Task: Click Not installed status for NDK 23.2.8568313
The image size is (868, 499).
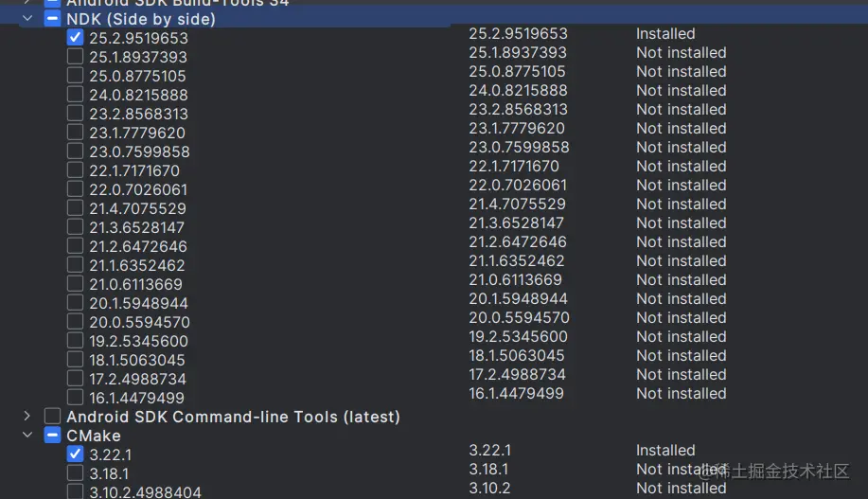Action: click(681, 109)
